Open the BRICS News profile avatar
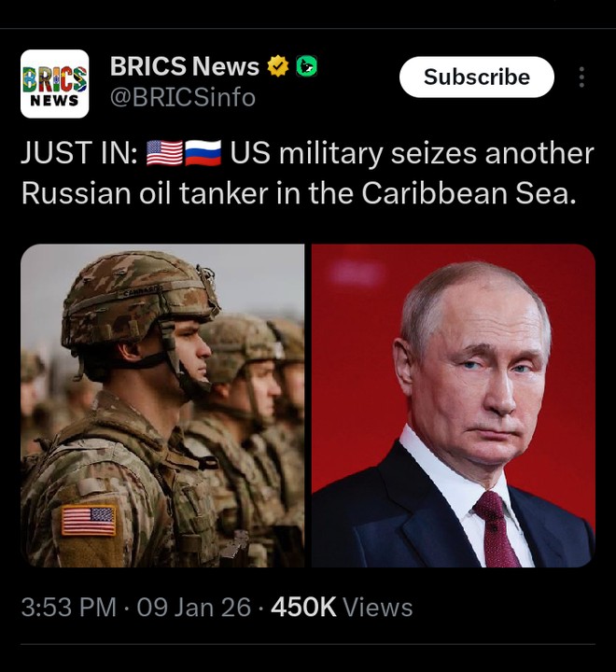The image size is (616, 672). [x=54, y=84]
